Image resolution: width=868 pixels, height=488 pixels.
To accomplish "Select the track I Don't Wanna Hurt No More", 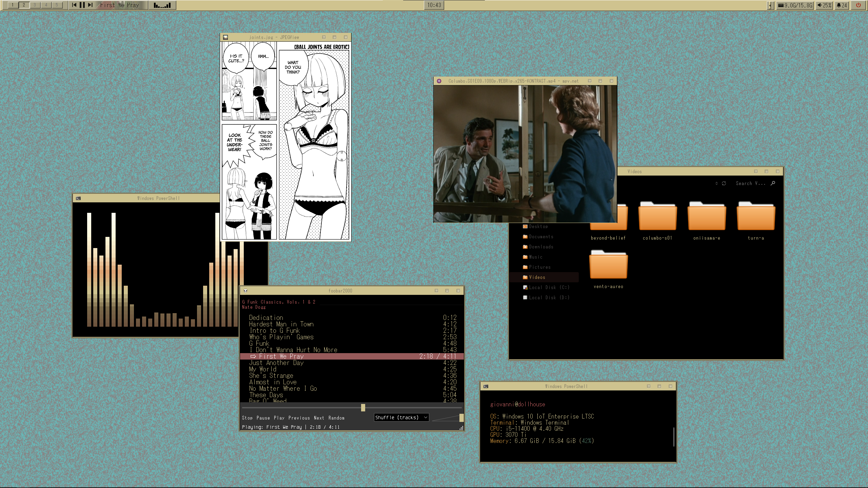I will pos(352,350).
